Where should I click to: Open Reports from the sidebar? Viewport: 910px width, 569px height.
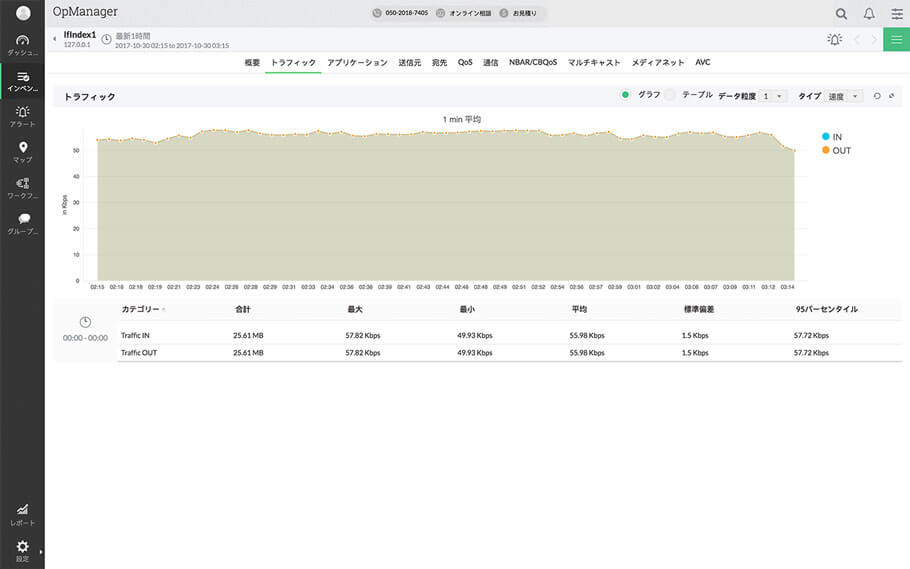[x=22, y=514]
